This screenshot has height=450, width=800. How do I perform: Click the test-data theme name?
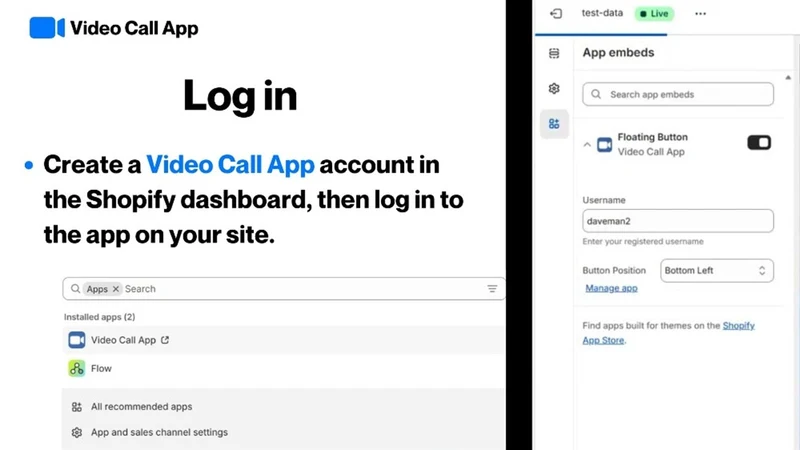pyautogui.click(x=602, y=13)
